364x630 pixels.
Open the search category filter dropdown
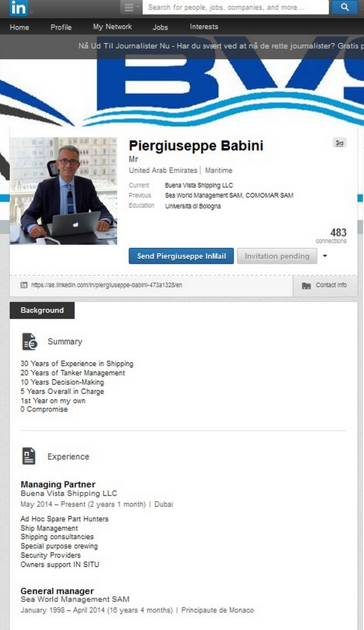(x=131, y=7)
